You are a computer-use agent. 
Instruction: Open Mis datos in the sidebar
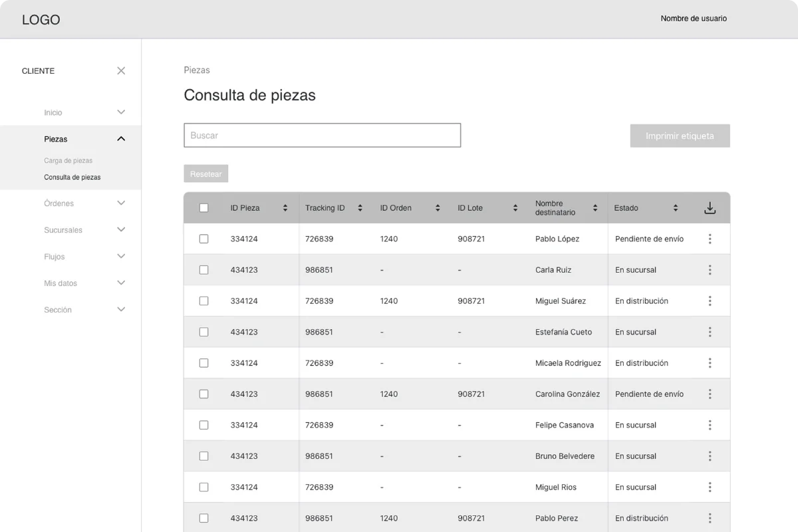pos(61,283)
